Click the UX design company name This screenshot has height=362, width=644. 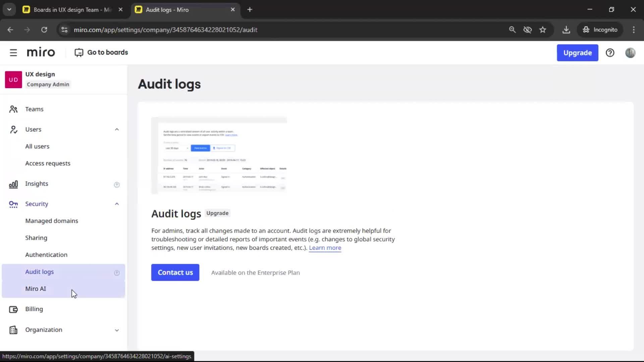(40, 74)
